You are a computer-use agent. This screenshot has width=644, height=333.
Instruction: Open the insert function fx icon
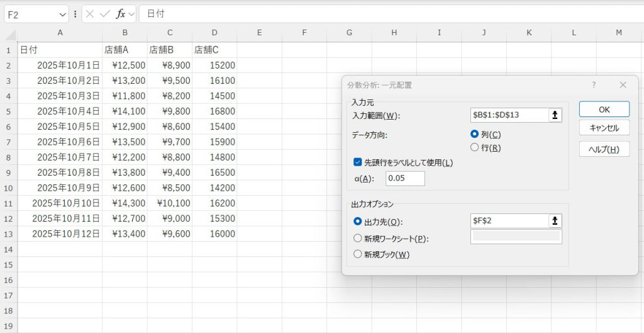pos(120,14)
